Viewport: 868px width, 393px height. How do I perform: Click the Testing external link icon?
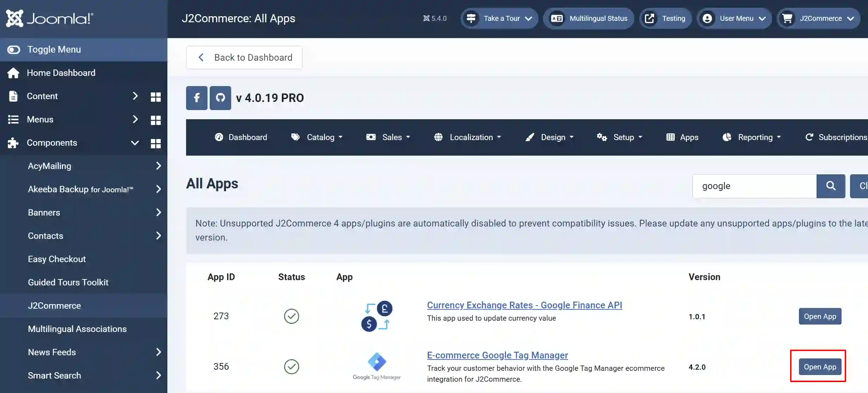point(650,18)
